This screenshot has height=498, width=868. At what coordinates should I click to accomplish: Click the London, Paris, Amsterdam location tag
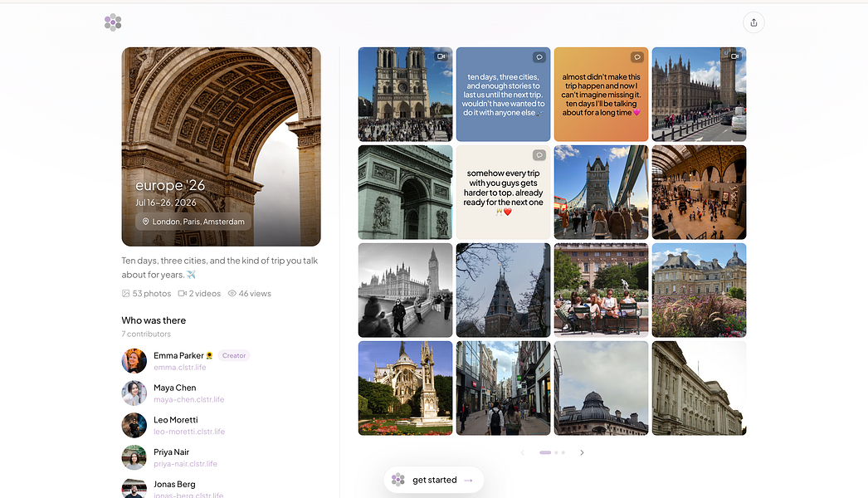(x=193, y=222)
